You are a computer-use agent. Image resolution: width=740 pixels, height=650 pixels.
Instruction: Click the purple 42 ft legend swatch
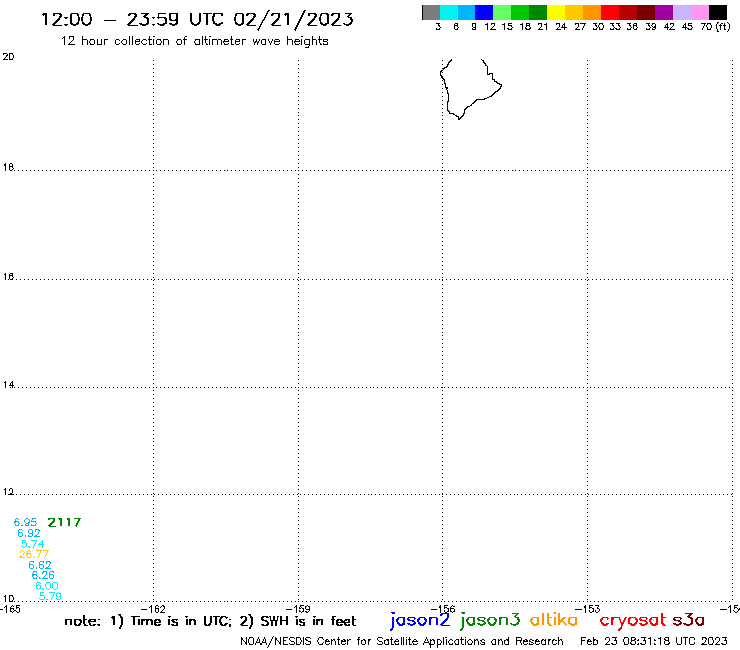point(664,13)
